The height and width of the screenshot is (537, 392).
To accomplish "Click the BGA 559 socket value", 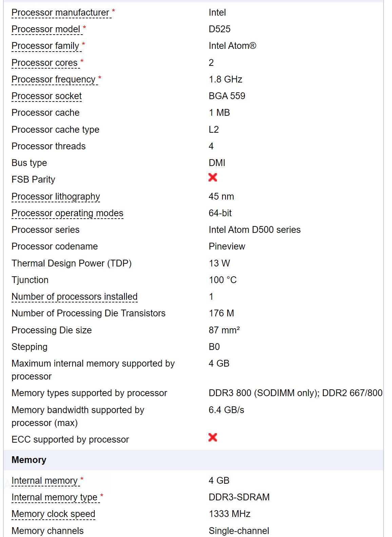I will (x=227, y=96).
